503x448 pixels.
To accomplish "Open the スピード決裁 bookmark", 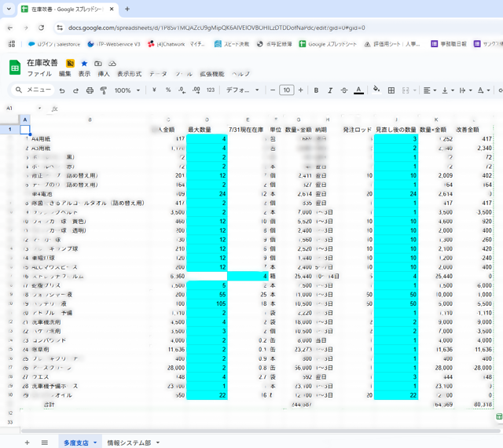I will pos(232,44).
